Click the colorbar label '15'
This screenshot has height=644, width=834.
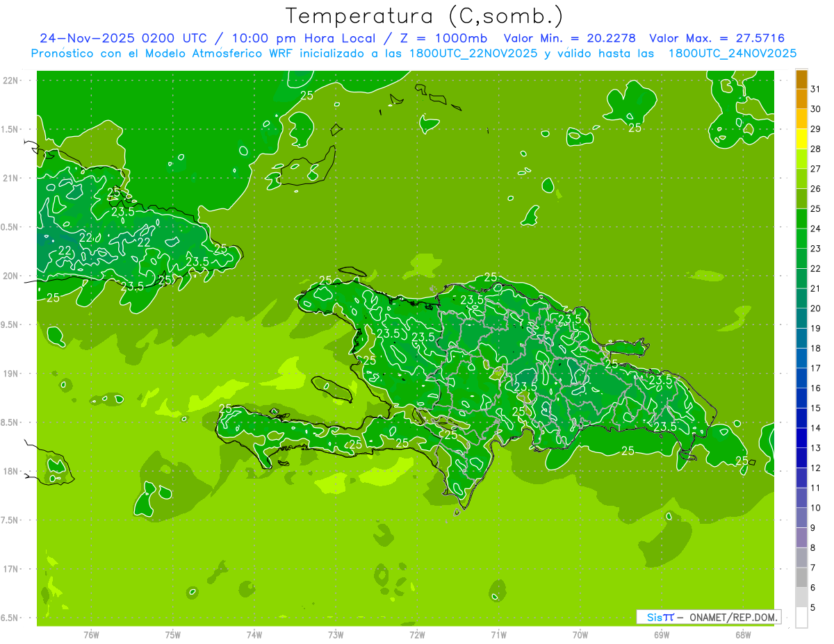click(x=815, y=408)
